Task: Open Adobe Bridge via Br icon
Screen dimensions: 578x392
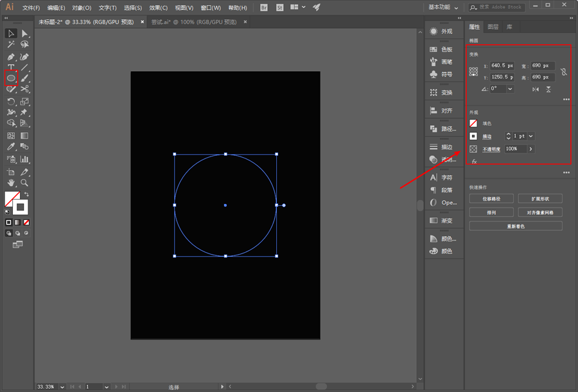Action: 264,7
